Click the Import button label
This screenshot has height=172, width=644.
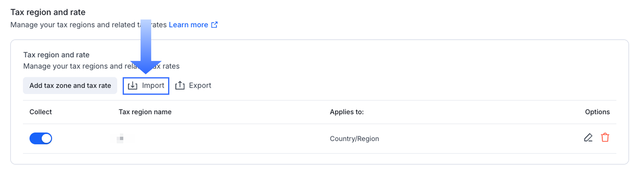(153, 86)
